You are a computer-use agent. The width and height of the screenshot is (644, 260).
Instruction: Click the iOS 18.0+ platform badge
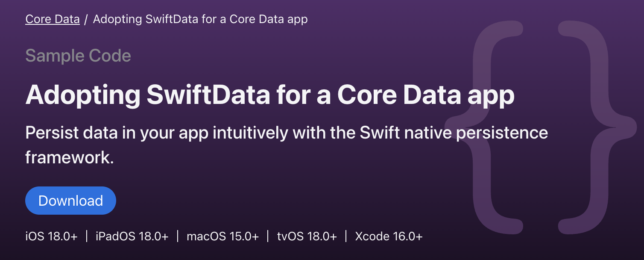(52, 236)
